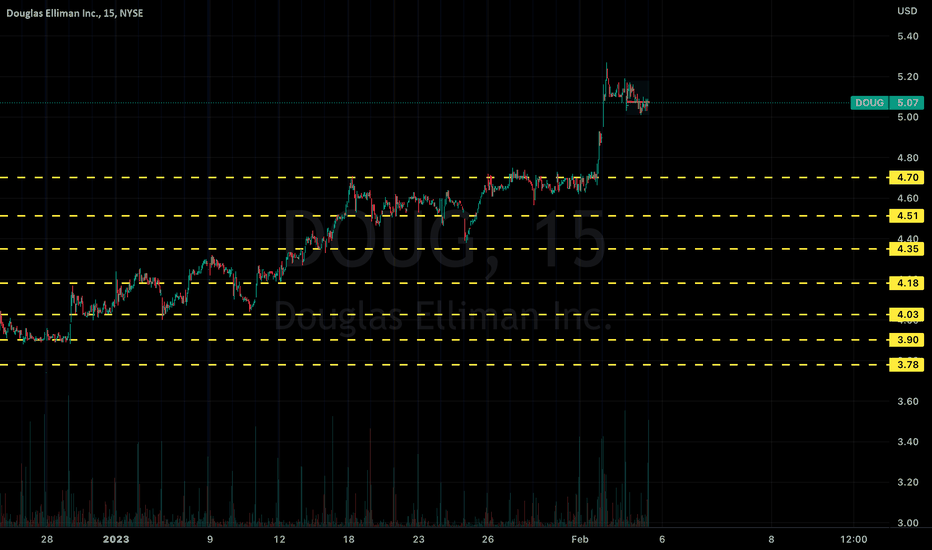This screenshot has height=550, width=932.
Task: Click the Douglas Elliman Inc. chart title
Action: (75, 13)
